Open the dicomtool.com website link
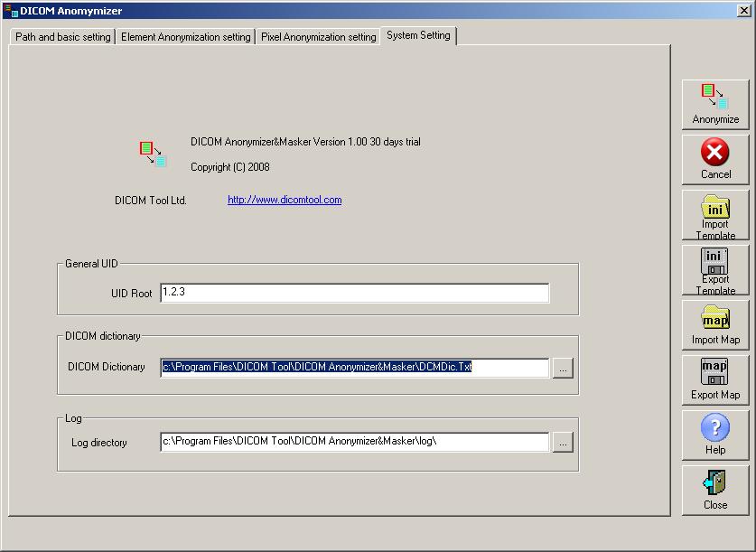 285,200
